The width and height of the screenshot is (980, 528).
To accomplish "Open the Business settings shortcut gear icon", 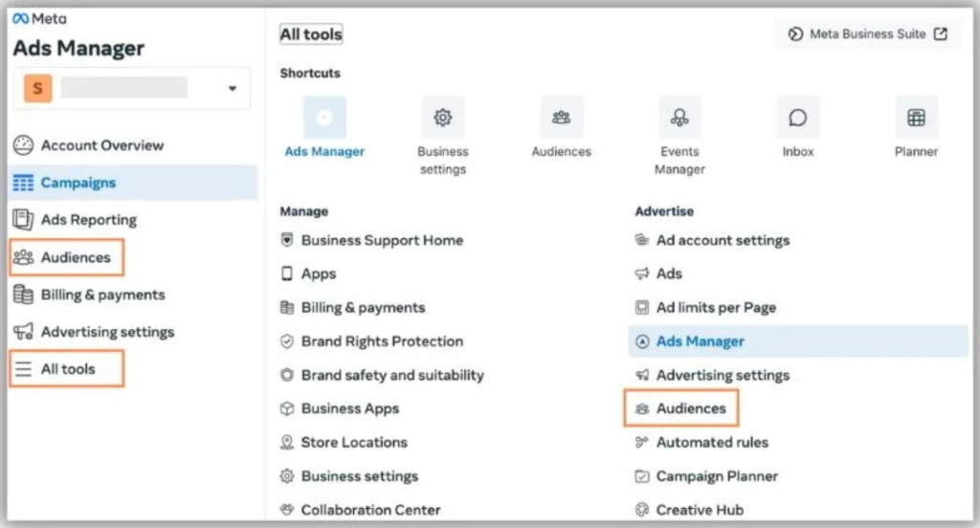I will click(442, 117).
